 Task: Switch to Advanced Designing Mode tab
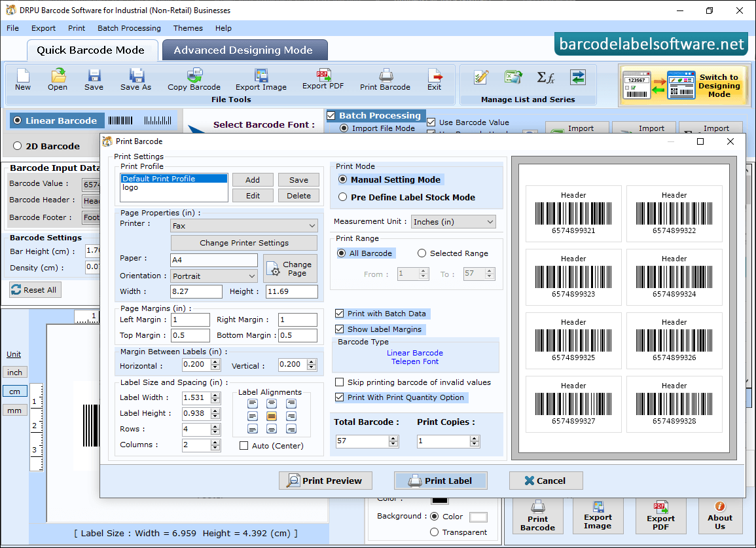pyautogui.click(x=245, y=50)
